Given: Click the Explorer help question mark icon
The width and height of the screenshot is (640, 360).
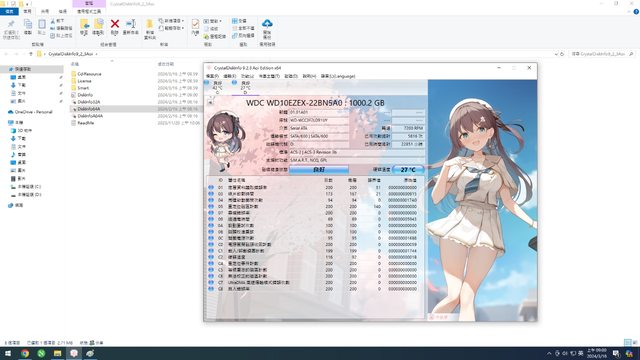Looking at the screenshot, I should coord(636,12).
